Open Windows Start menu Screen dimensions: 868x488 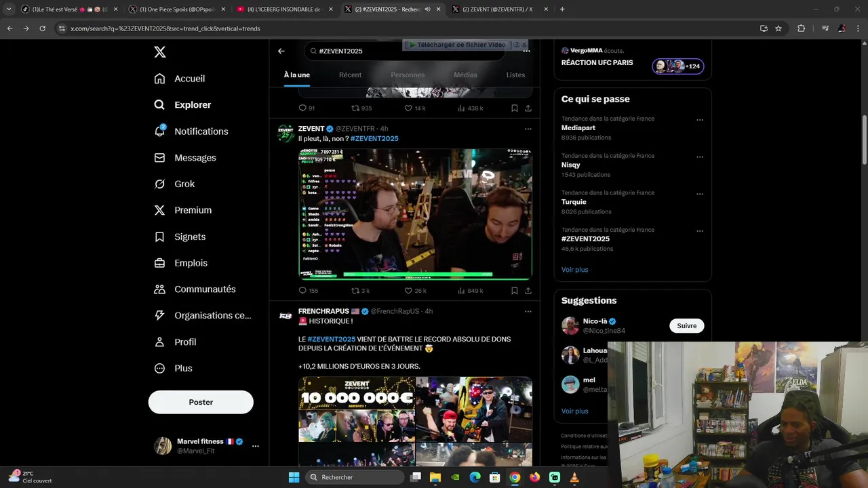click(x=294, y=477)
